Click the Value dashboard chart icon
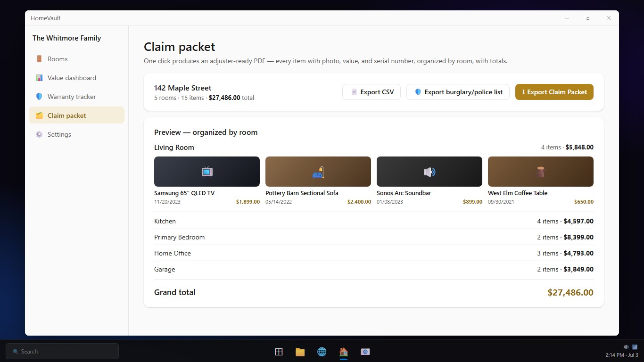 pos(39,78)
